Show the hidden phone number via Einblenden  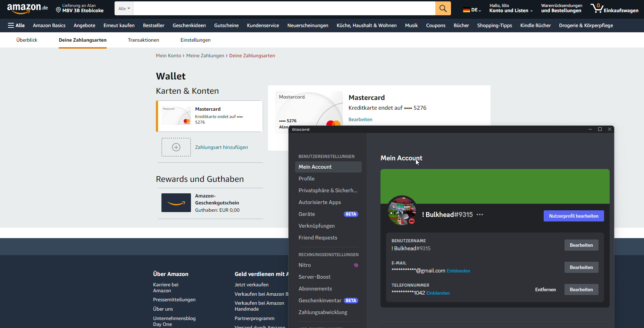(x=438, y=293)
